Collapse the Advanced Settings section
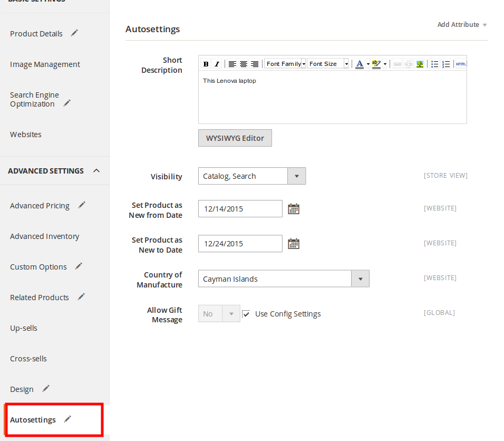 tap(96, 171)
